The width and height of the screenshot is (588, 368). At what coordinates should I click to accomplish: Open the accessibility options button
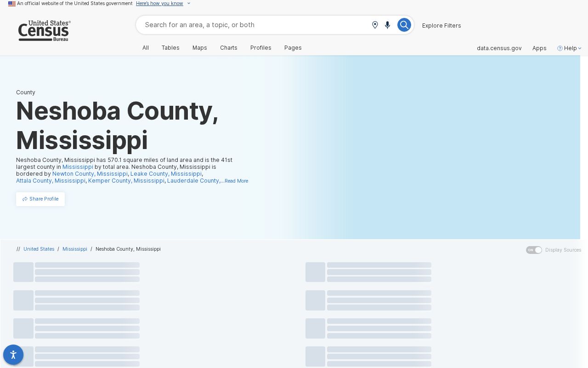pyautogui.click(x=13, y=355)
